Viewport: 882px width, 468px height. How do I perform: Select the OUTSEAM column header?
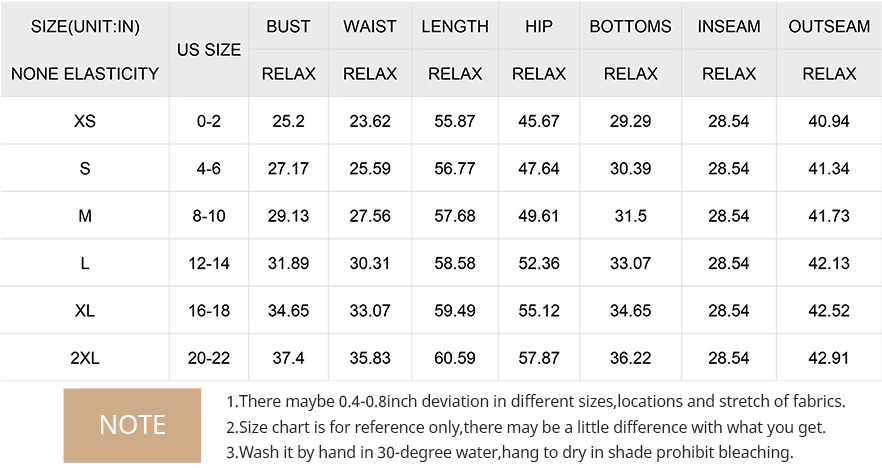[829, 26]
